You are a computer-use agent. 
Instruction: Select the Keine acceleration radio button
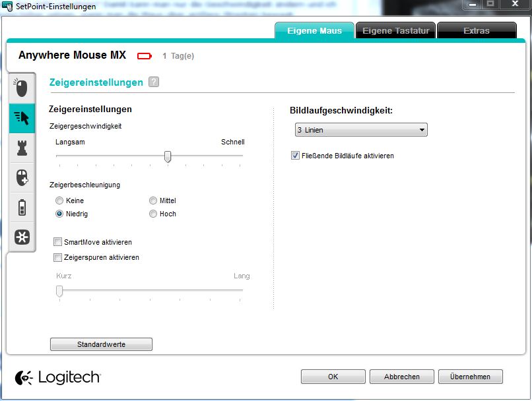(x=59, y=200)
